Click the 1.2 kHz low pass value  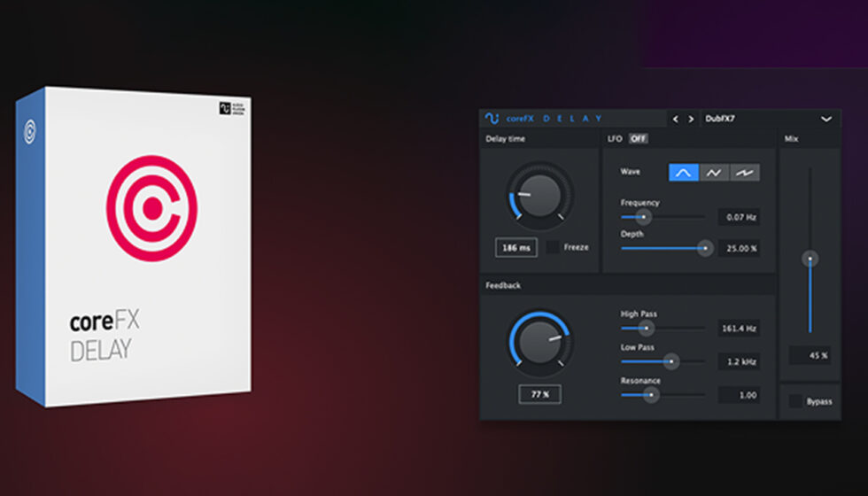(739, 361)
